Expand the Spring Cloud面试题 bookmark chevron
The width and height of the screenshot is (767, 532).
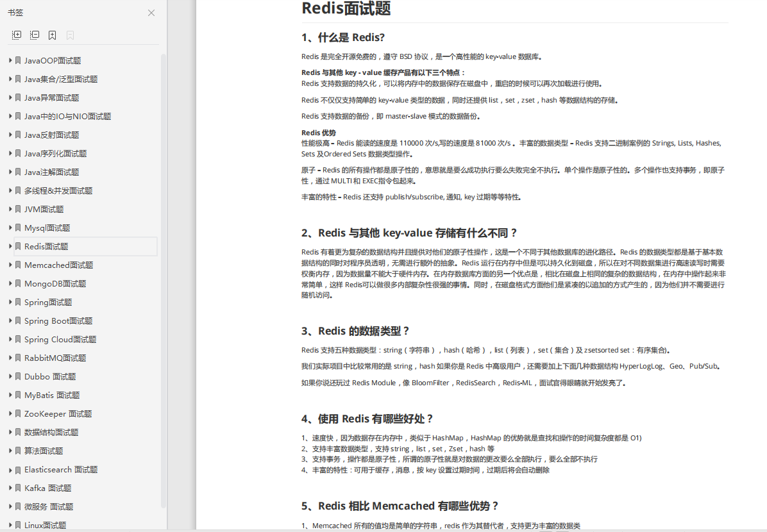point(10,339)
